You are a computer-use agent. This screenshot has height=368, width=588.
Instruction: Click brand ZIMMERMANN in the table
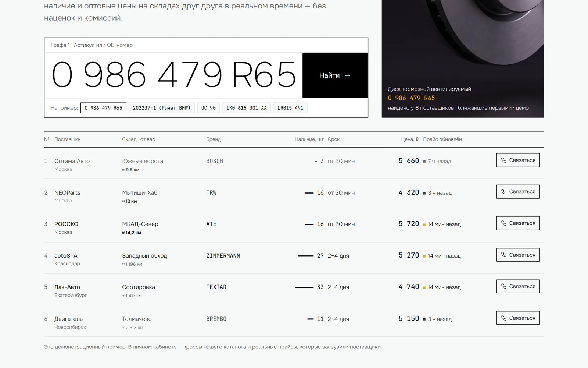(x=223, y=256)
